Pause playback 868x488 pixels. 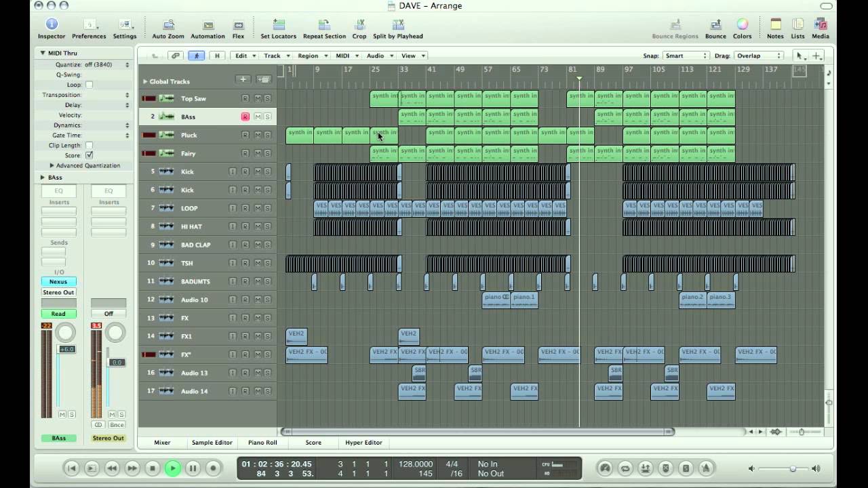coord(193,468)
